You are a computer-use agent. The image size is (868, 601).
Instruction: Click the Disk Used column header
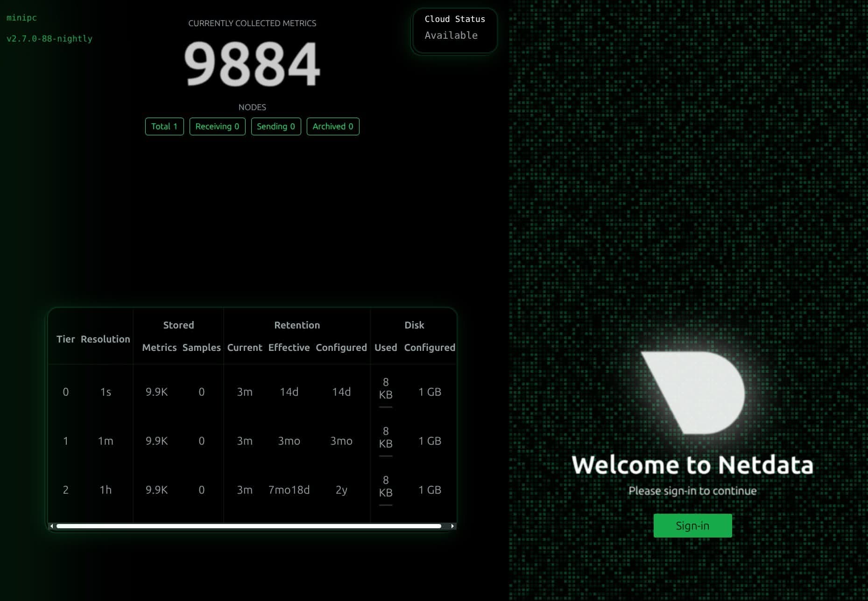pyautogui.click(x=385, y=348)
